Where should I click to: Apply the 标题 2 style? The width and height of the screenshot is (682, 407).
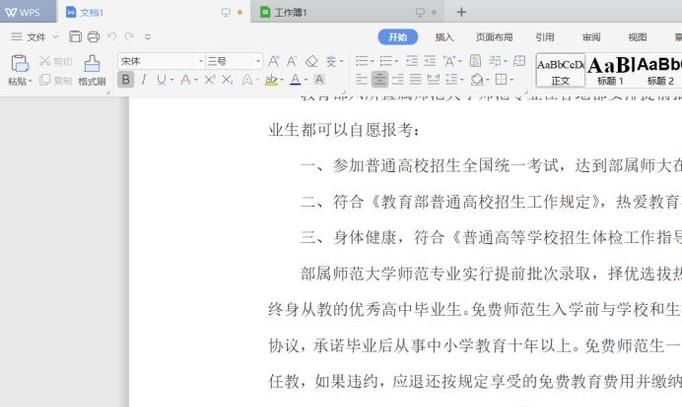[x=660, y=70]
